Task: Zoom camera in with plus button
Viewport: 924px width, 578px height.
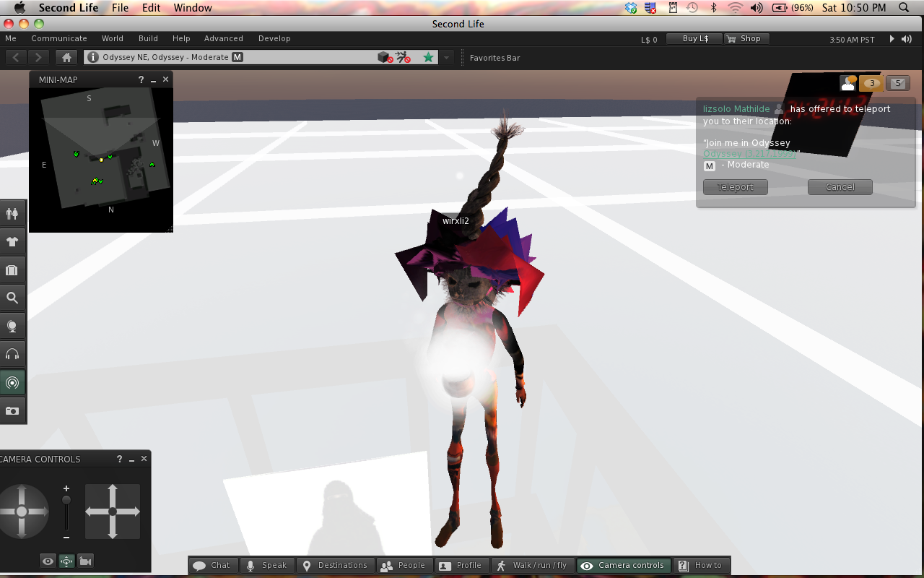Action: coord(66,488)
